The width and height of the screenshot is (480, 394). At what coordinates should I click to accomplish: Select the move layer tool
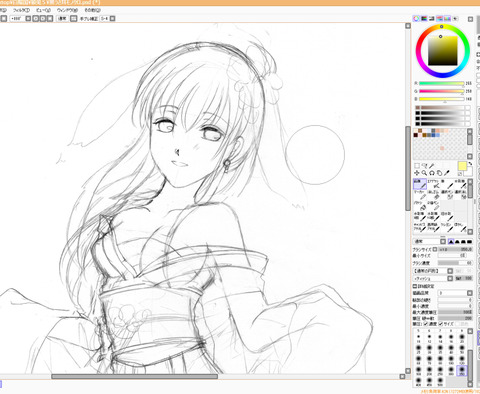[x=417, y=173]
